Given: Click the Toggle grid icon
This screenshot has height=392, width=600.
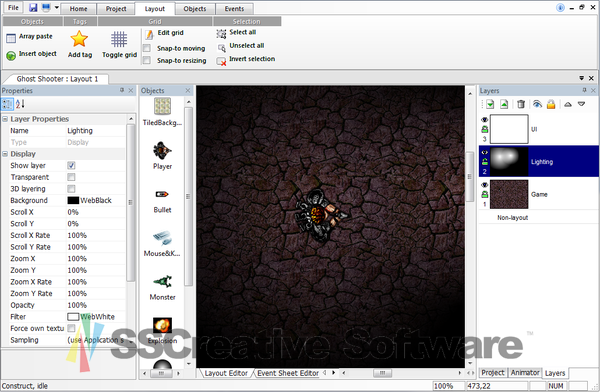Looking at the screenshot, I should (119, 39).
